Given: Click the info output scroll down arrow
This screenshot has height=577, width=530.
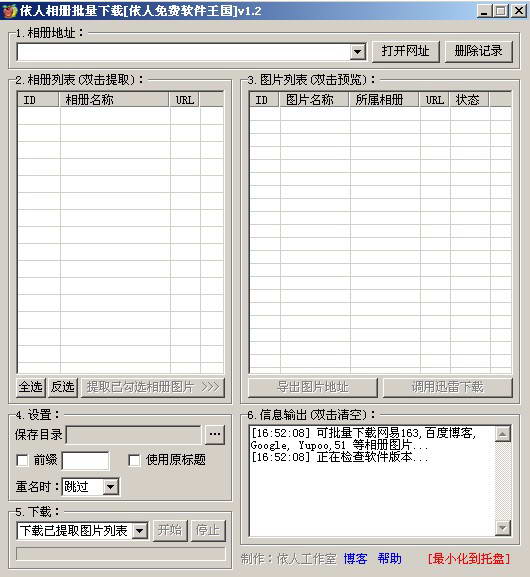Looking at the screenshot, I should [x=503, y=528].
